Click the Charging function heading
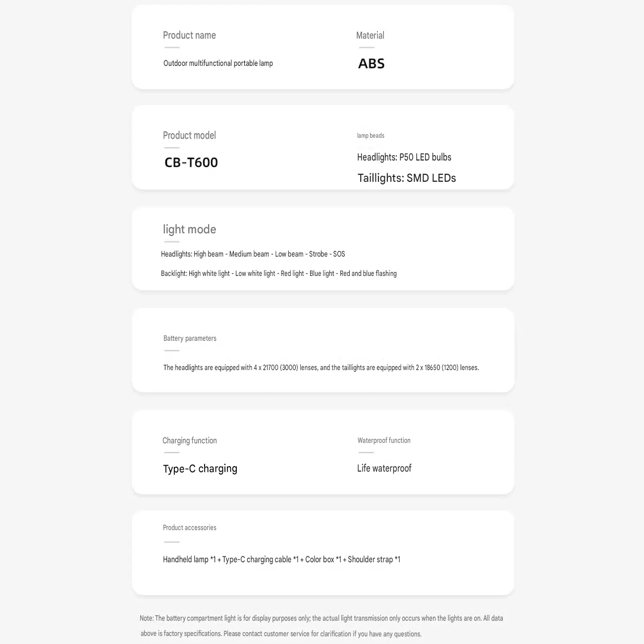 190,440
